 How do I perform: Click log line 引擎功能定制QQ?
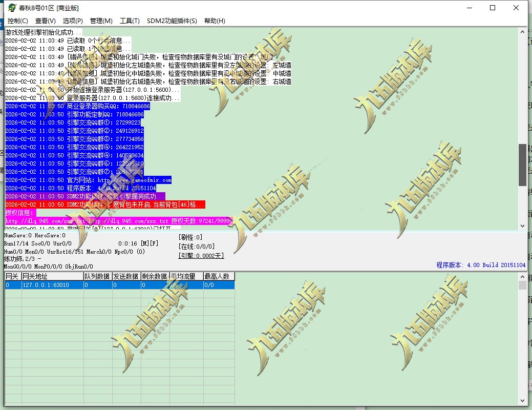75,114
